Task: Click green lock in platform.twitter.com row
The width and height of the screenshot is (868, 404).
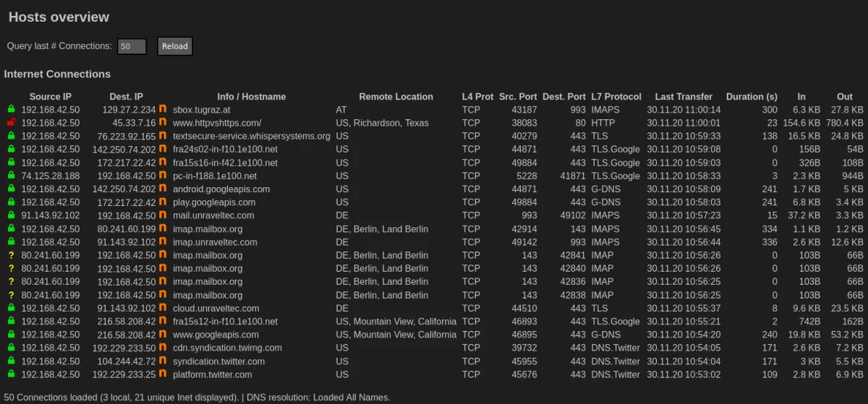Action: tap(11, 374)
